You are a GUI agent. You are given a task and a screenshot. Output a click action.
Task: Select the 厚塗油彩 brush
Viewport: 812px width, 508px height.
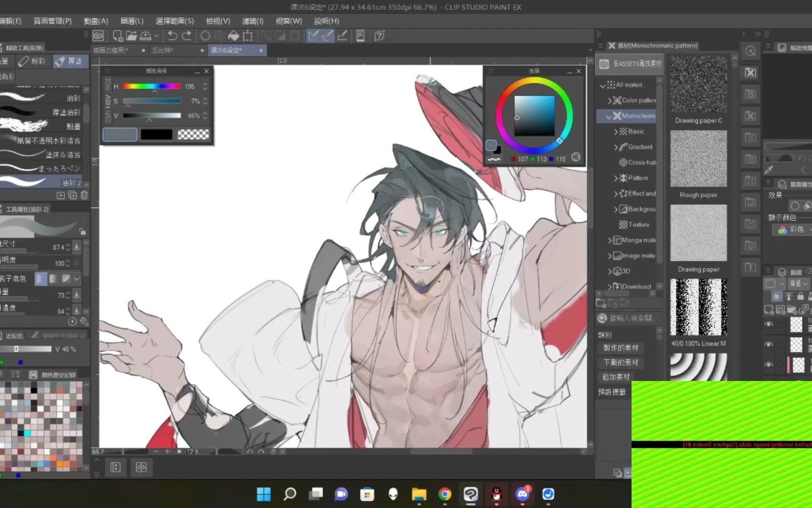click(42, 112)
